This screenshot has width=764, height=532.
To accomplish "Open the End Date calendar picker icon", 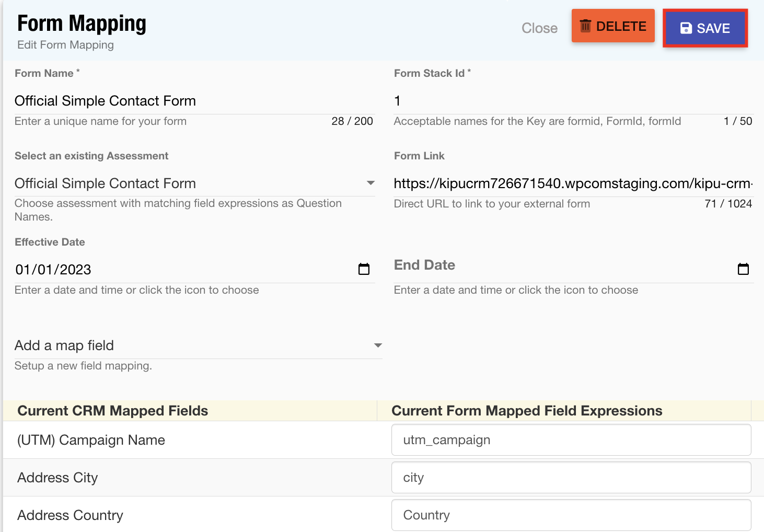I will (743, 269).
